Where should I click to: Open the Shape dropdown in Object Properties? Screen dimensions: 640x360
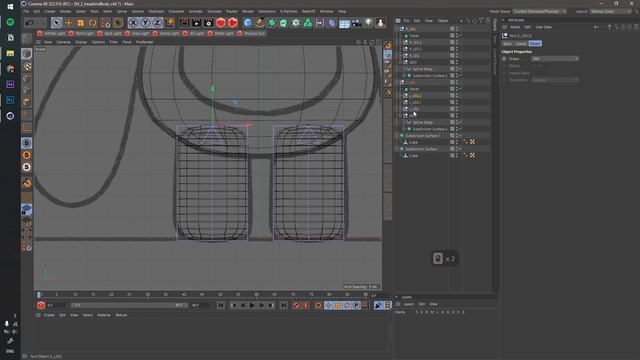555,59
